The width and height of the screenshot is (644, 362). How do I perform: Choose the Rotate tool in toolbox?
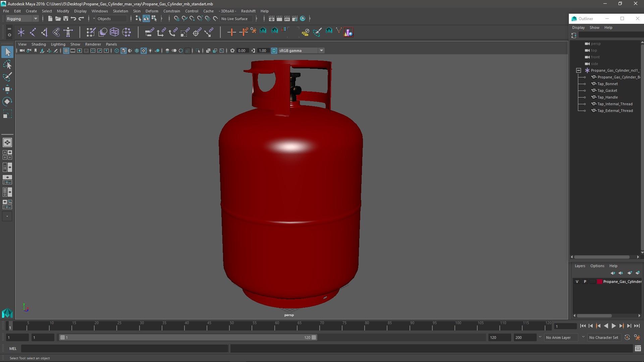pos(7,102)
